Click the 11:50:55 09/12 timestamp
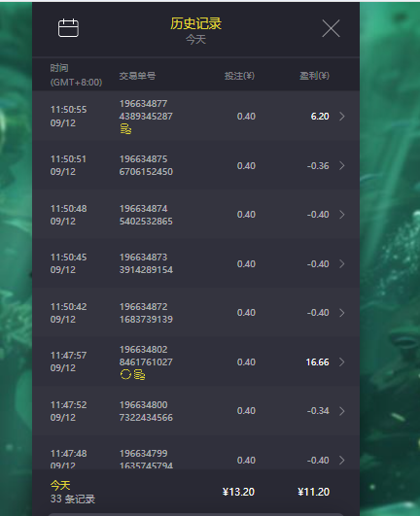Screen dimensions: 420x516 [x=68, y=117]
